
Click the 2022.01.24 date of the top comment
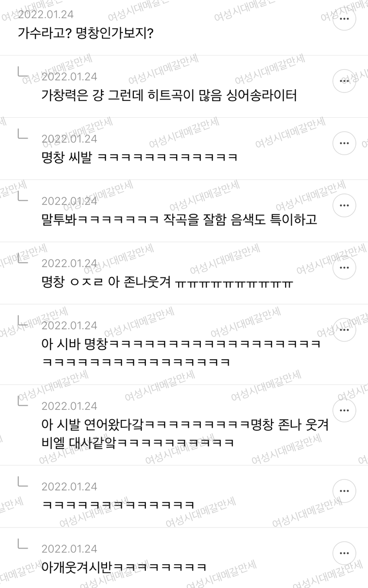tap(46, 15)
